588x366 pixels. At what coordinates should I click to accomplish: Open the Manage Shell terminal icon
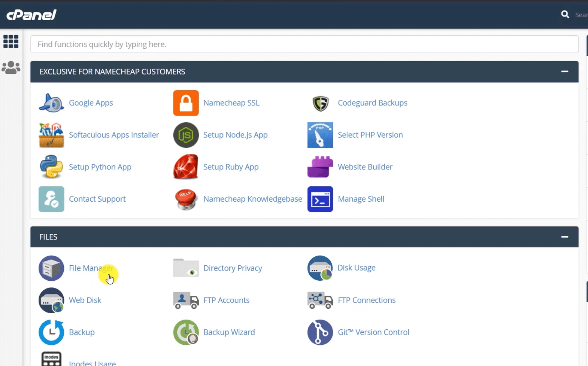pyautogui.click(x=320, y=199)
